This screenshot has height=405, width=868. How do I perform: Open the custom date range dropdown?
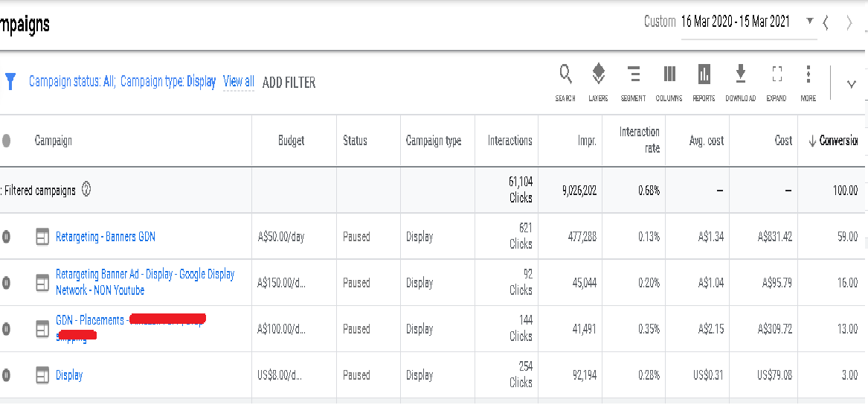(810, 22)
